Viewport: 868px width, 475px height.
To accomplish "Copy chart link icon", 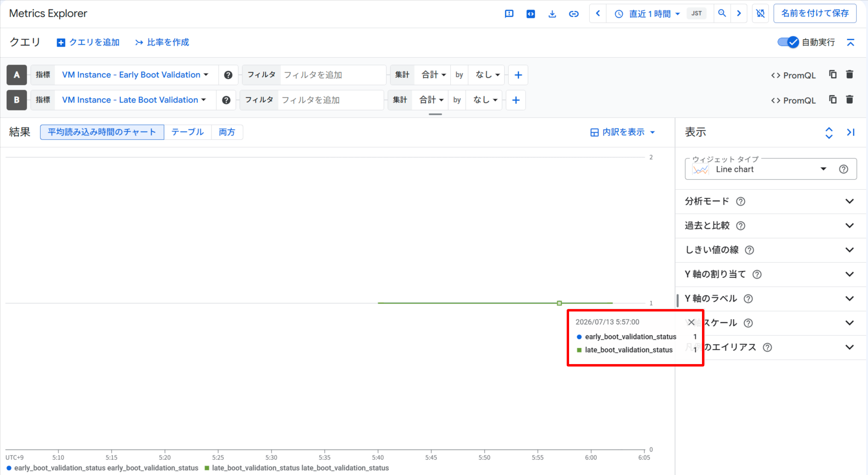I will tap(573, 14).
